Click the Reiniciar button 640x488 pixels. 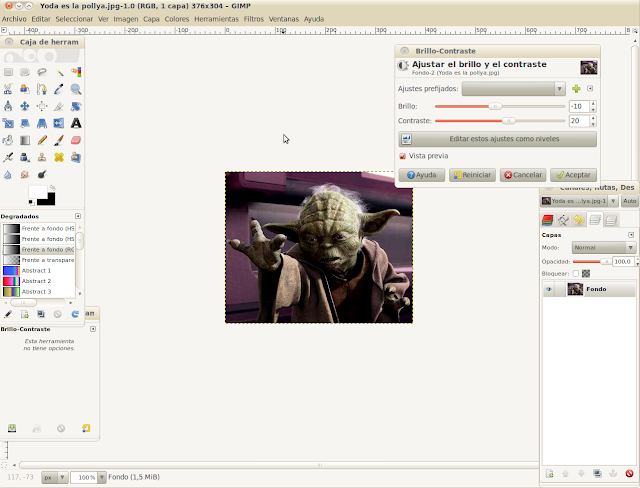pos(472,175)
